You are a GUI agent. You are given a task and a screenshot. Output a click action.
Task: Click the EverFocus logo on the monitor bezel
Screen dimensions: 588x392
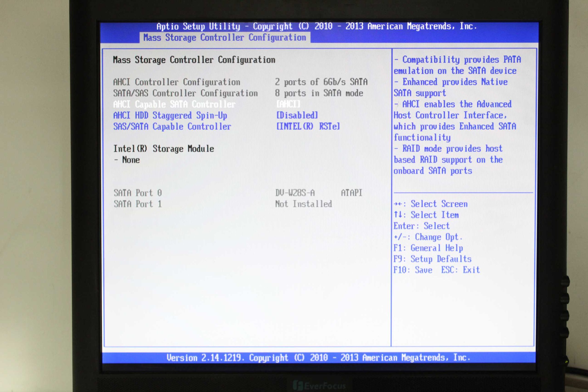[320, 386]
